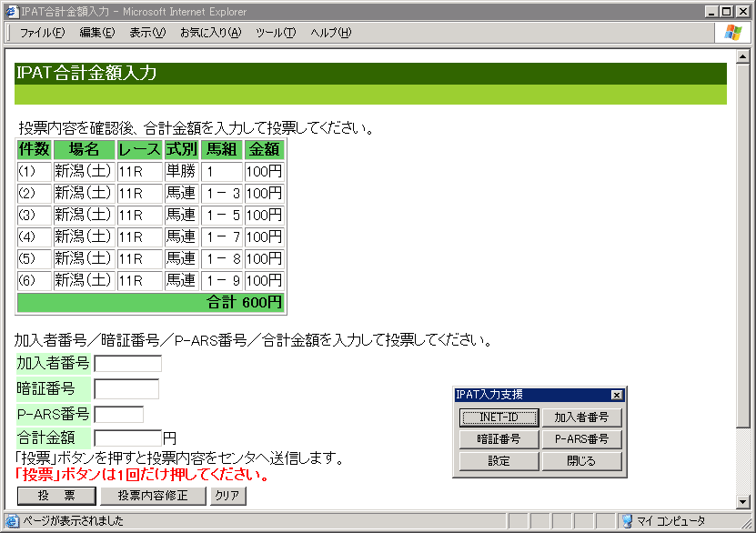Close the Internet Explorer window
Image resolution: width=756 pixels, height=533 pixels.
(x=742, y=12)
